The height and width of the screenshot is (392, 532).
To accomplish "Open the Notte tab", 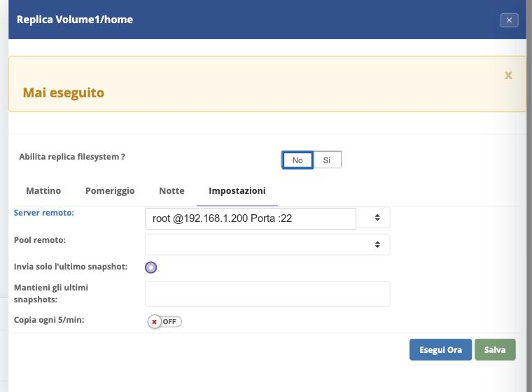I will click(171, 190).
